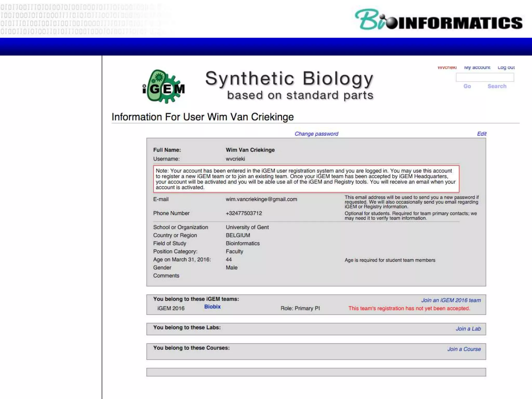Click the red-bordered account note box
The width and height of the screenshot is (532, 399).
[x=306, y=179]
